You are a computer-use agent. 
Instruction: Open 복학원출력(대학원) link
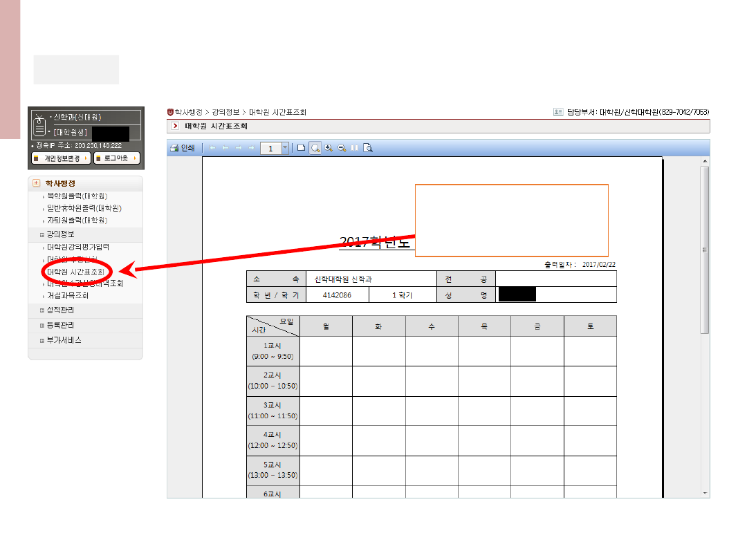[77, 196]
